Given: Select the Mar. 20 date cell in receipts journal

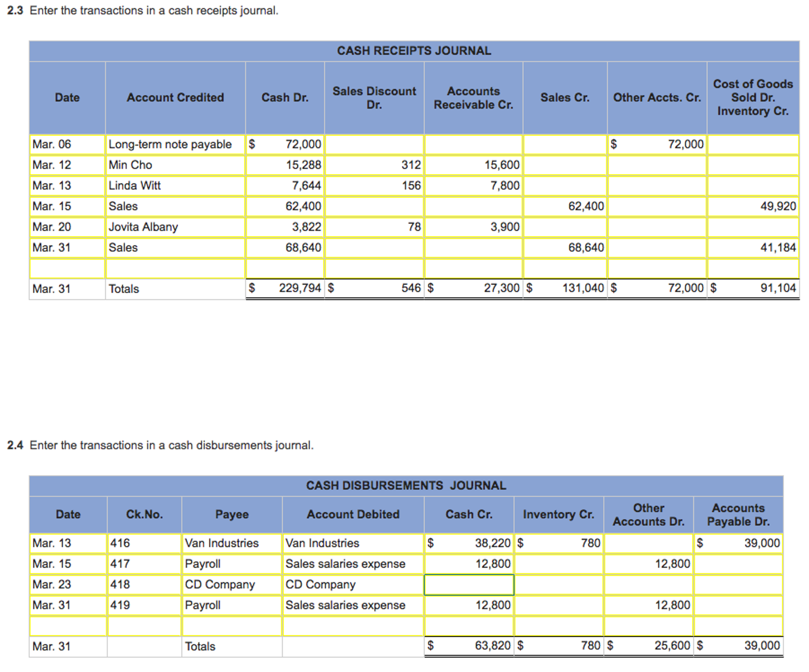Looking at the screenshot, I should pyautogui.click(x=67, y=227).
